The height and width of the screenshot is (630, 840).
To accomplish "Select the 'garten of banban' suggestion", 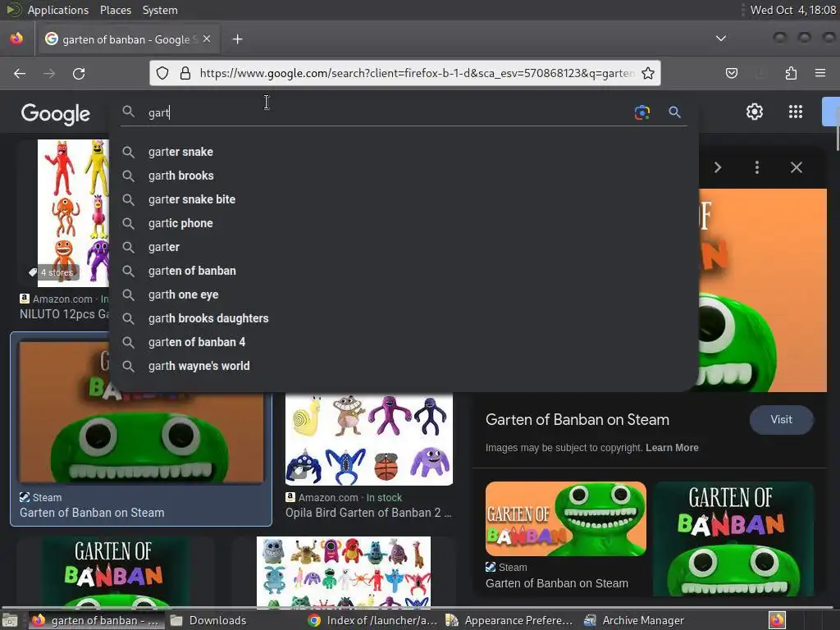I will pyautogui.click(x=404, y=271).
